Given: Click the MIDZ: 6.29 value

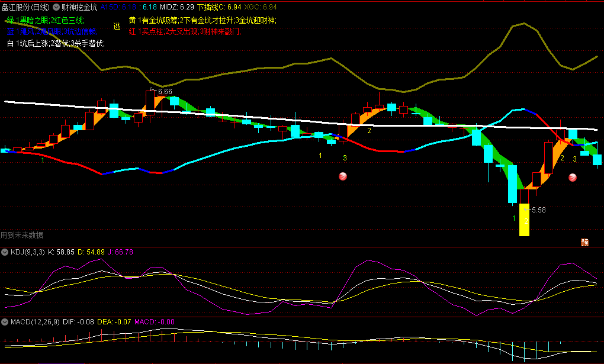Looking at the screenshot, I should tap(177, 7).
